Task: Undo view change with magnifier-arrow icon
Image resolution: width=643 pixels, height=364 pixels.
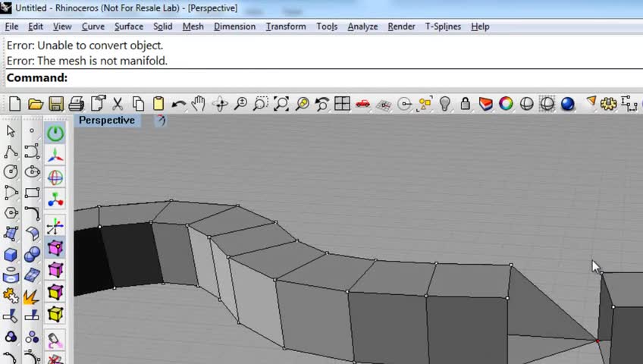Action: pyautogui.click(x=322, y=104)
